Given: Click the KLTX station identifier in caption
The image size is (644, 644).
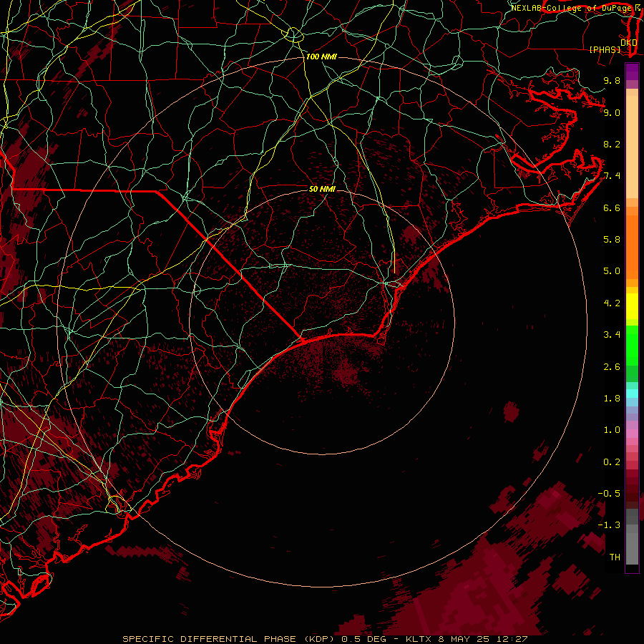Looking at the screenshot, I should click(419, 639).
